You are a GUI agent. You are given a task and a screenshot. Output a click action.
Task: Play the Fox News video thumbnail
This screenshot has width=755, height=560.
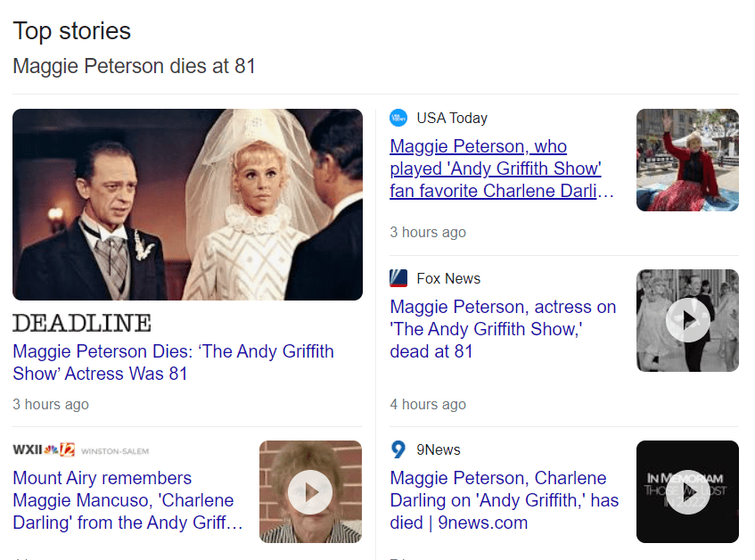(687, 320)
